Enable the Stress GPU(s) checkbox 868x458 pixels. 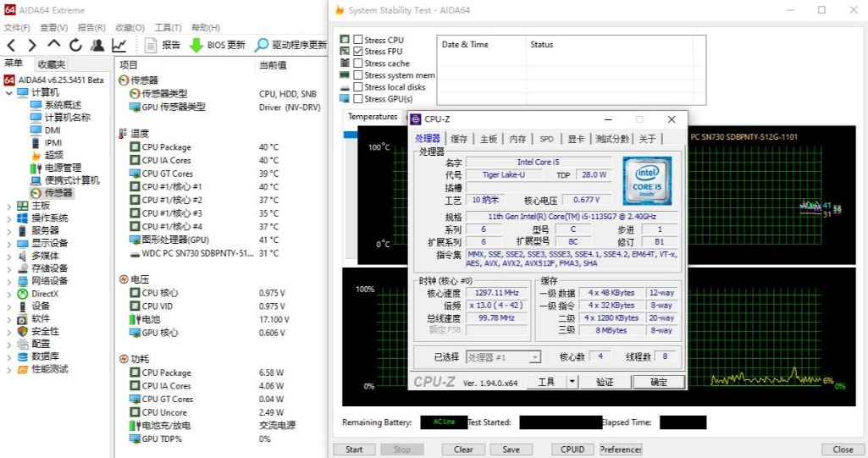[x=358, y=99]
